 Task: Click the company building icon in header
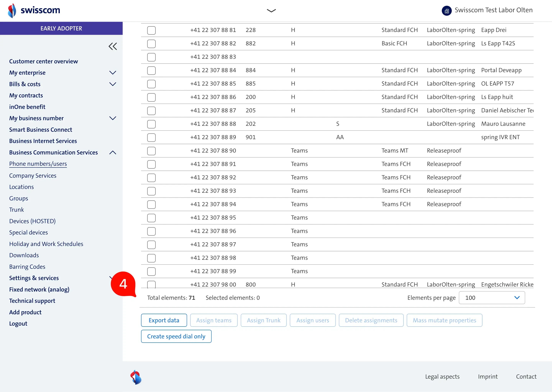tap(446, 11)
